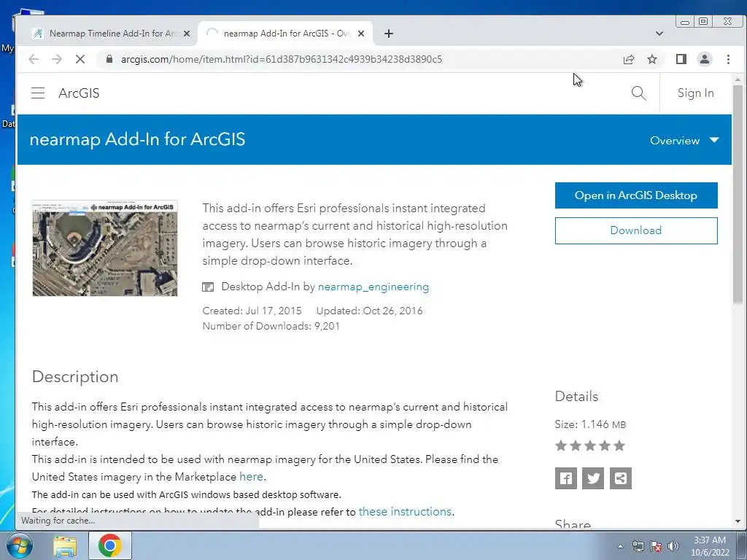Show hidden system tray icons
Viewport: 747px width, 560px height.
(x=620, y=546)
